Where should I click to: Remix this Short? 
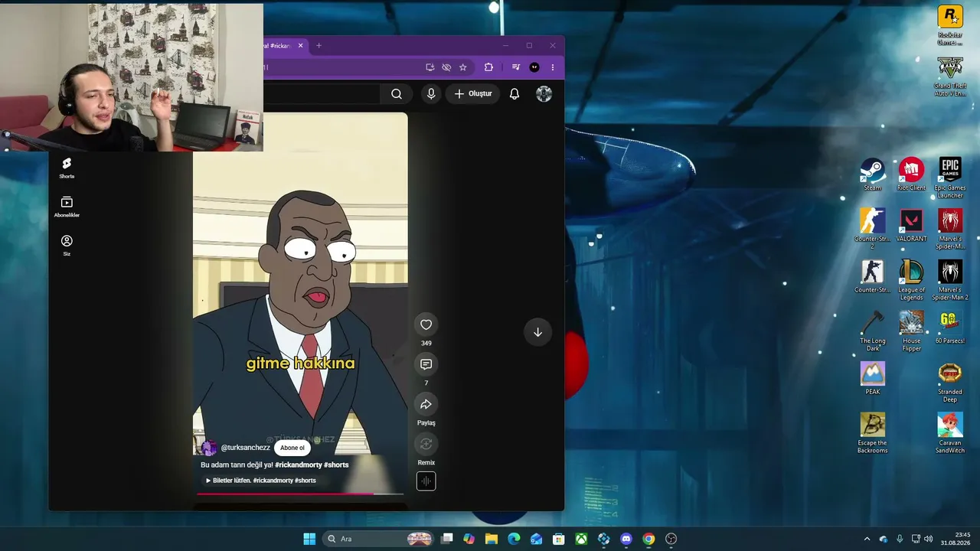click(426, 444)
